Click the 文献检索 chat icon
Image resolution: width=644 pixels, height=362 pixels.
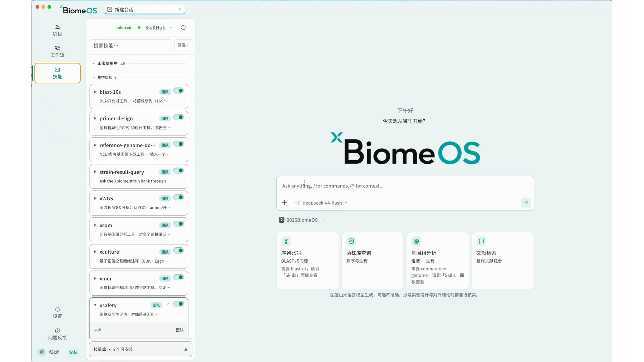(481, 241)
